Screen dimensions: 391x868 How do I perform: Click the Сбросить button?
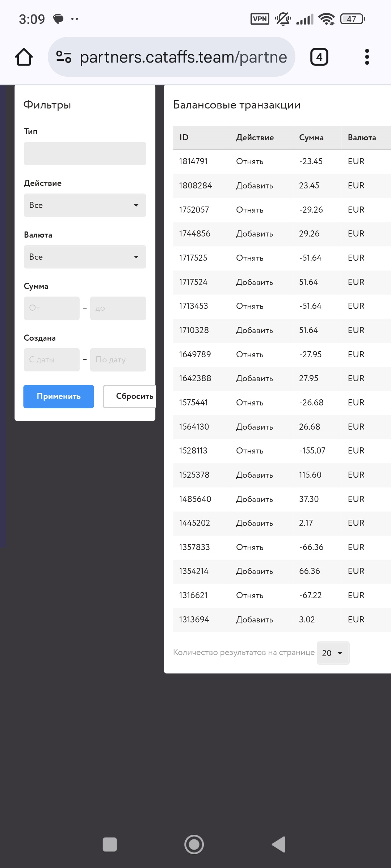click(x=130, y=396)
